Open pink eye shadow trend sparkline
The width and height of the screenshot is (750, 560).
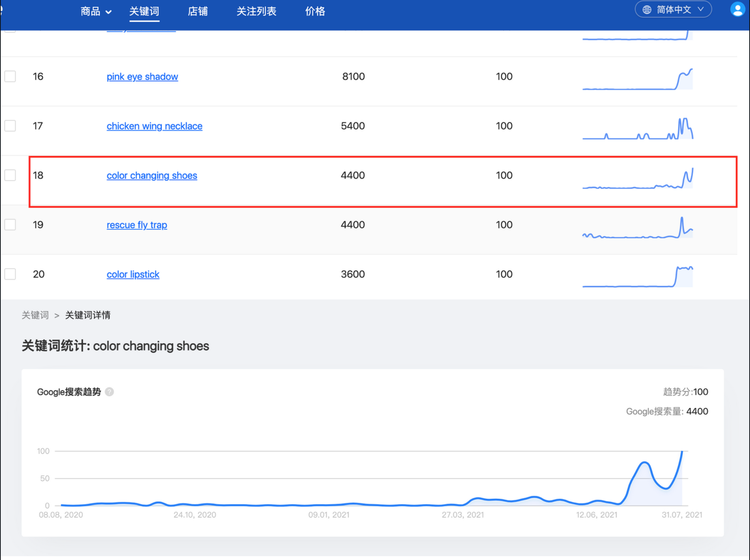coord(637,79)
